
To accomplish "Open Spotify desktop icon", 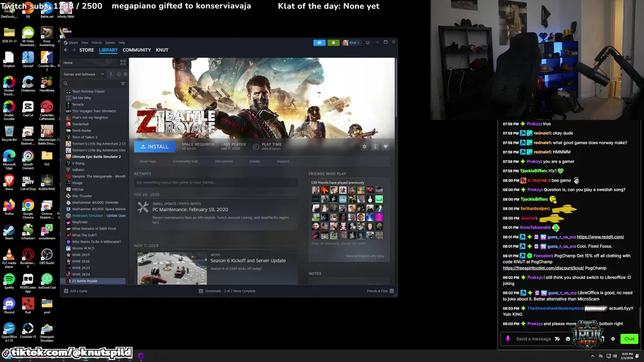I will [9, 281].
